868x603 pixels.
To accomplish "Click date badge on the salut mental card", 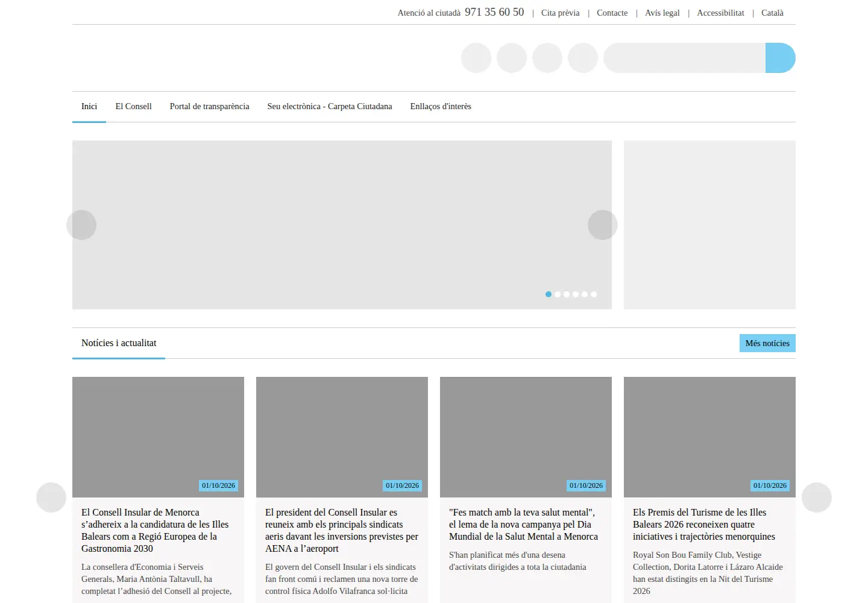I will 586,485.
